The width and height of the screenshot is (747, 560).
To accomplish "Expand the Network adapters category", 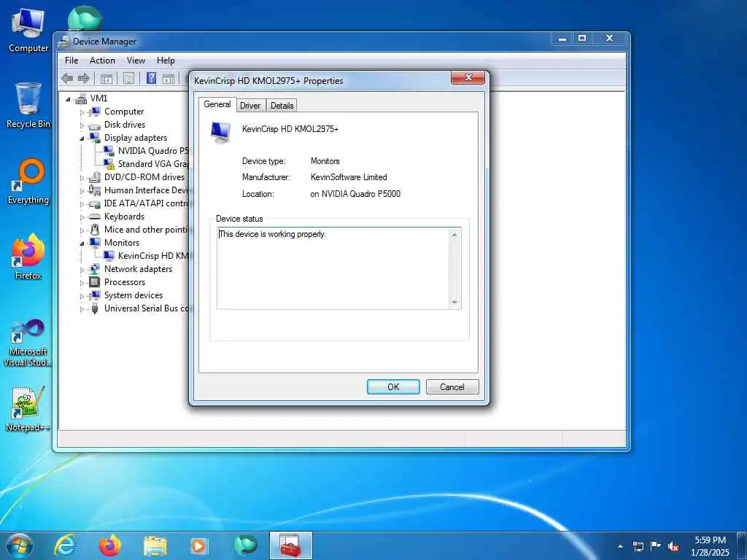I will (x=82, y=270).
